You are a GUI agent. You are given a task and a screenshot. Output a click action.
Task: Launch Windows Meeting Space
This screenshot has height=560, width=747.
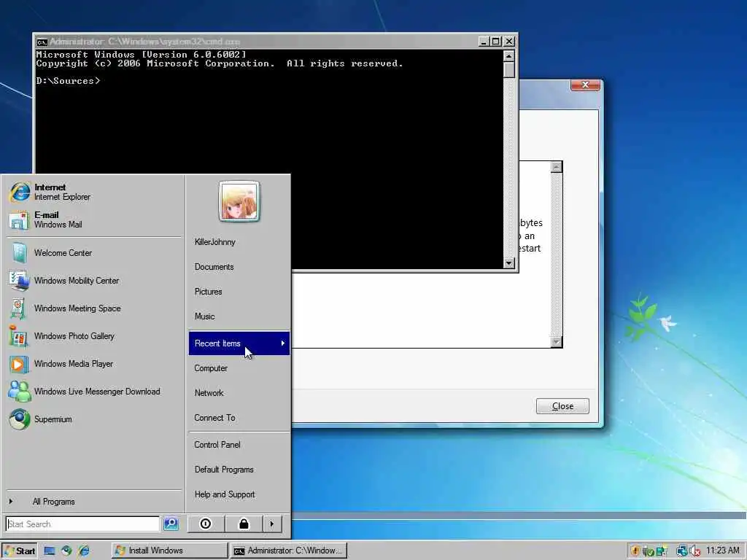(94, 308)
